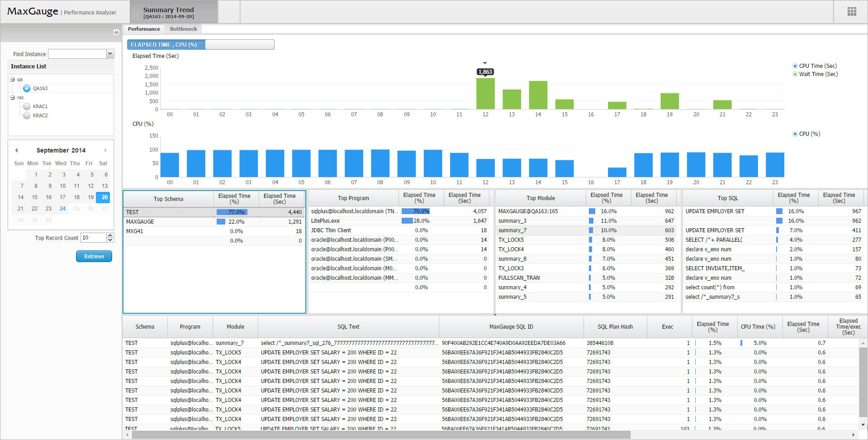
Task: Click the horizontal scrollbar thumb
Action: 381,435
